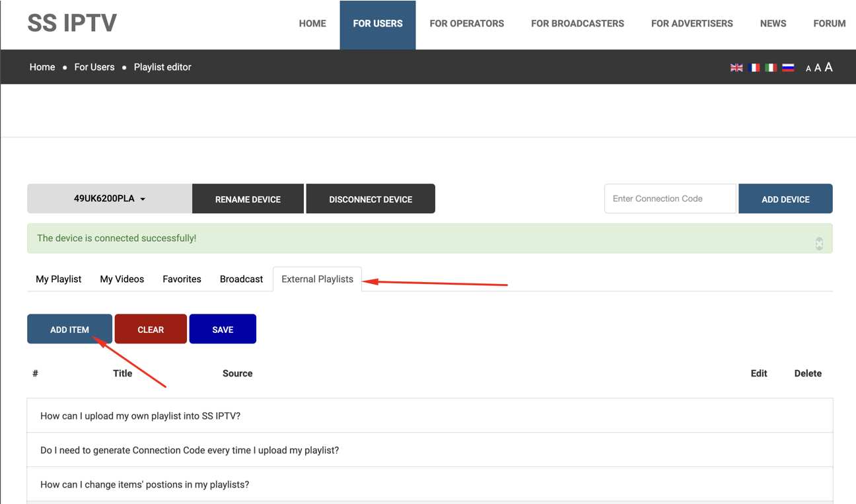Screen dimensions: 856x504
Task: Click the Edit column header
Action: click(759, 373)
